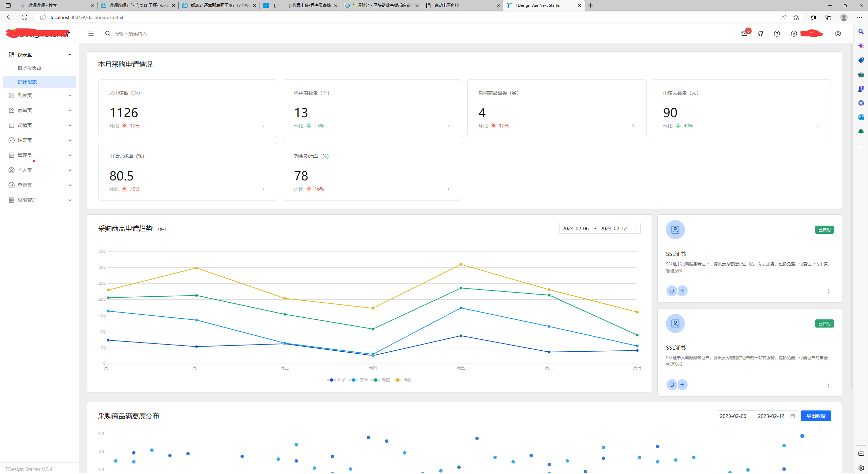Click 已启用 tag on second SSL card

(x=825, y=323)
